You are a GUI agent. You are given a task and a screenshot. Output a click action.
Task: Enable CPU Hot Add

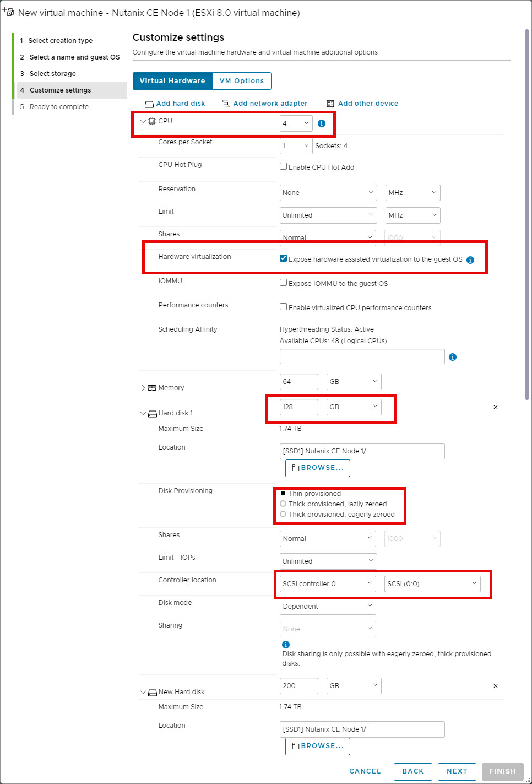[283, 166]
